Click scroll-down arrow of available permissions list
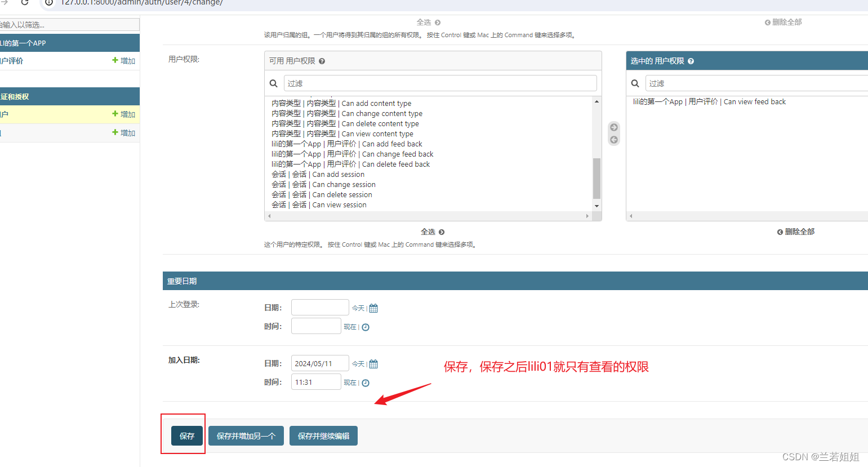The height and width of the screenshot is (467, 868). (597, 206)
